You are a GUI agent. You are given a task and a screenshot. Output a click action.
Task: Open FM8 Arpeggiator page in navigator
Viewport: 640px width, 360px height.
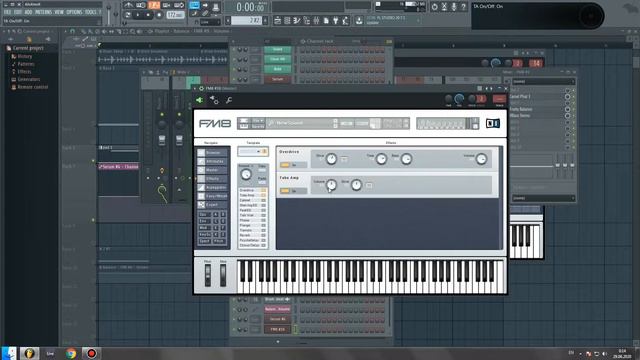pos(212,187)
